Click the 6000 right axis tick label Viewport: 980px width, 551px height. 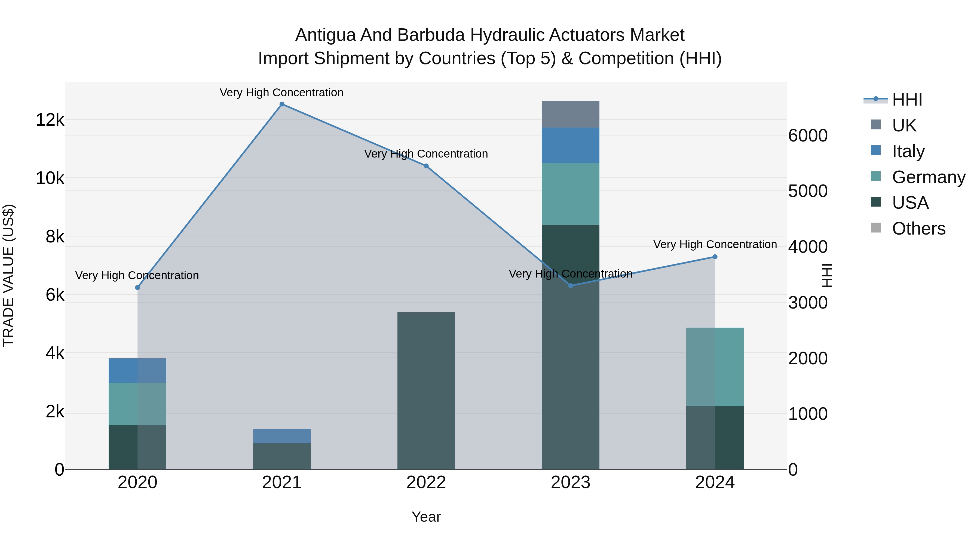pyautogui.click(x=808, y=136)
